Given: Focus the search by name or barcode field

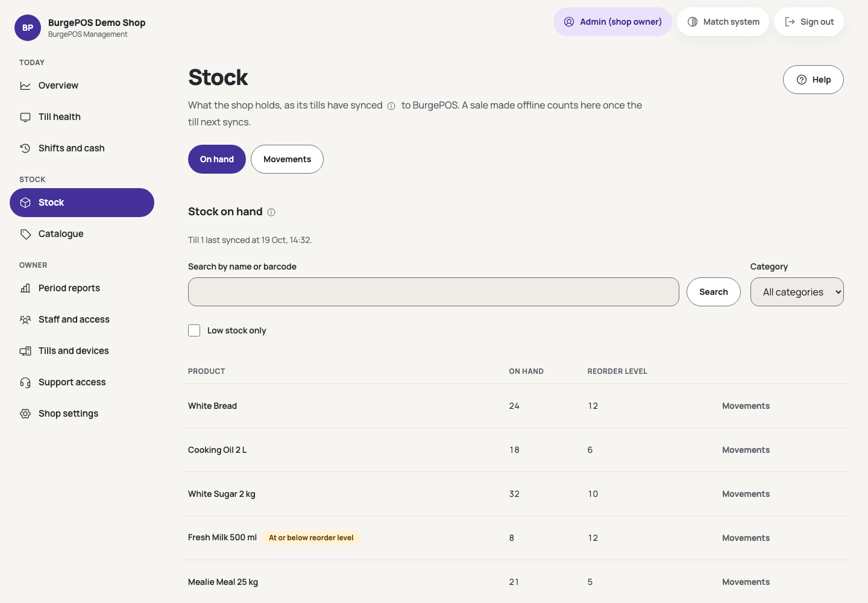Looking at the screenshot, I should (x=433, y=292).
